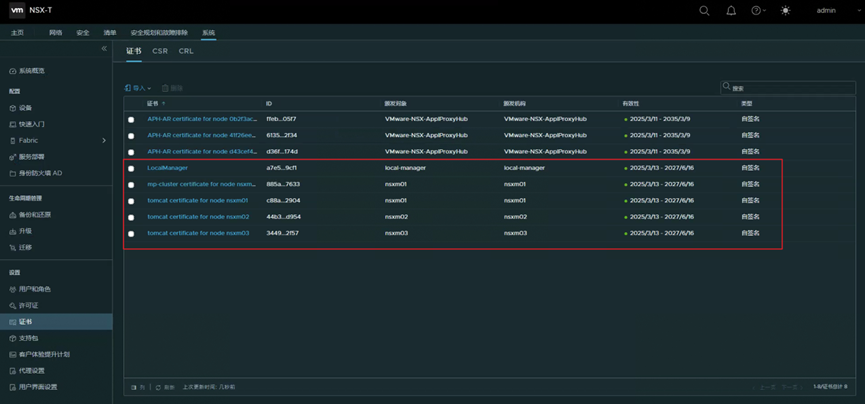Image resolution: width=865 pixels, height=404 pixels.
Task: Tick the LocalManager row checkbox
Action: [x=131, y=168]
